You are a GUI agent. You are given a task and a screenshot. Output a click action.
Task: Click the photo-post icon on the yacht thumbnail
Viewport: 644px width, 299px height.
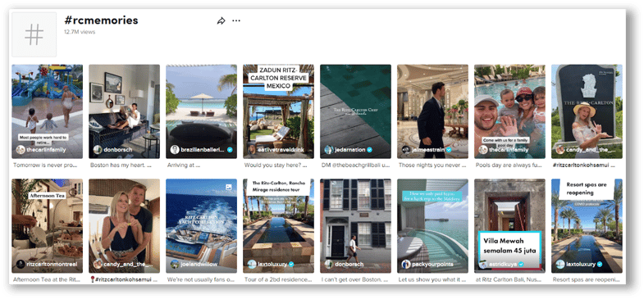[x=229, y=187]
